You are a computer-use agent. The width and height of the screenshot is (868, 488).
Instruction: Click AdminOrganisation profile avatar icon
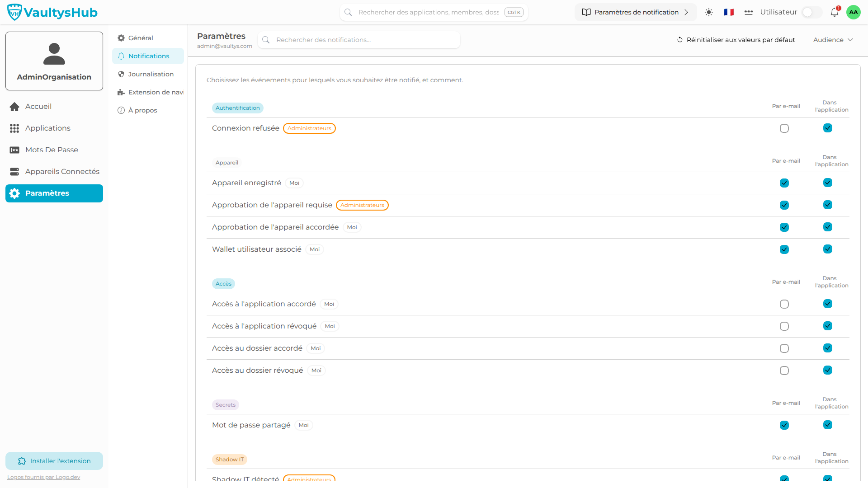pyautogui.click(x=54, y=54)
